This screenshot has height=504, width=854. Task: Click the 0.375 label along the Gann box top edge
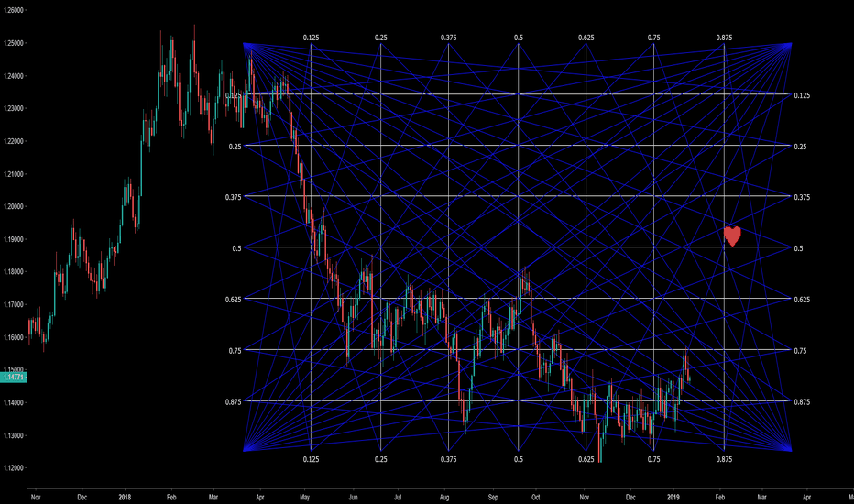pos(449,38)
